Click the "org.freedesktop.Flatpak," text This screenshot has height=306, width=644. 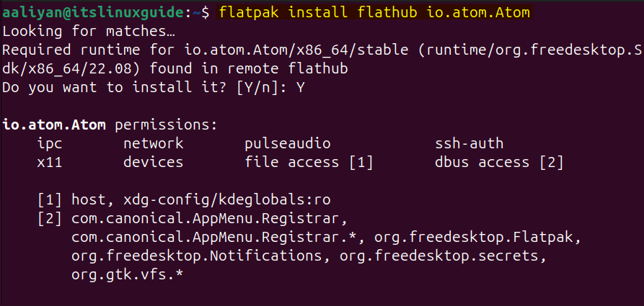coord(477,238)
